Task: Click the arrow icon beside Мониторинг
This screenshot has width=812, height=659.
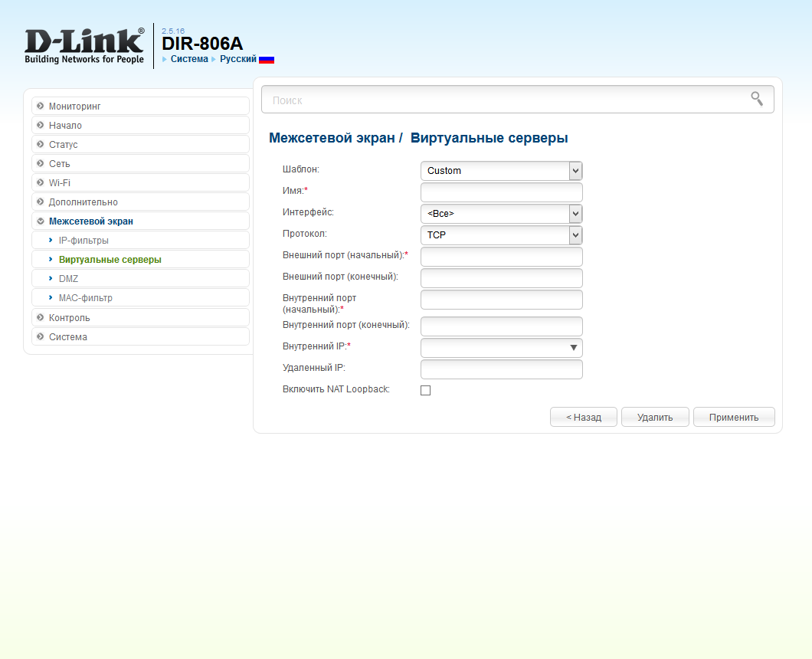Action: [41, 106]
